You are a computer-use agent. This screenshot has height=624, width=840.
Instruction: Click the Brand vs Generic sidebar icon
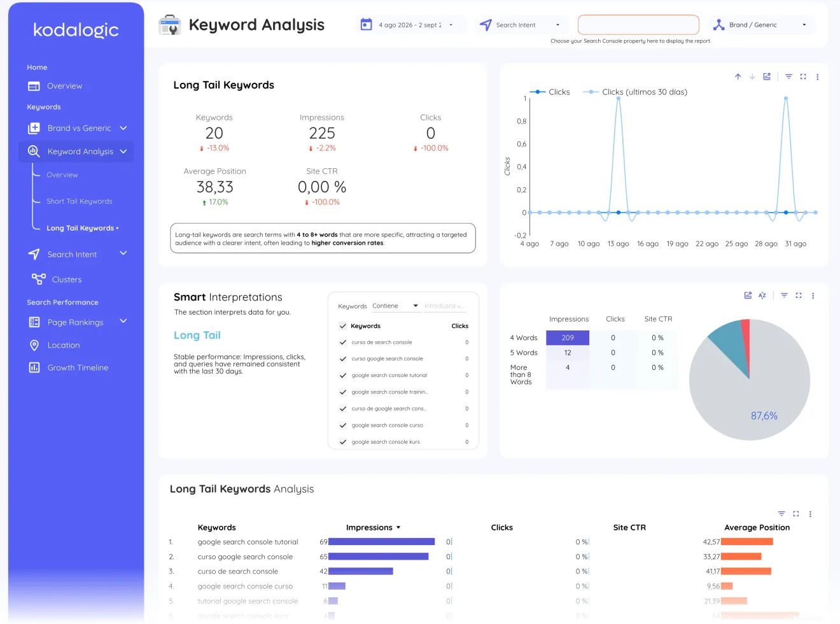(34, 128)
